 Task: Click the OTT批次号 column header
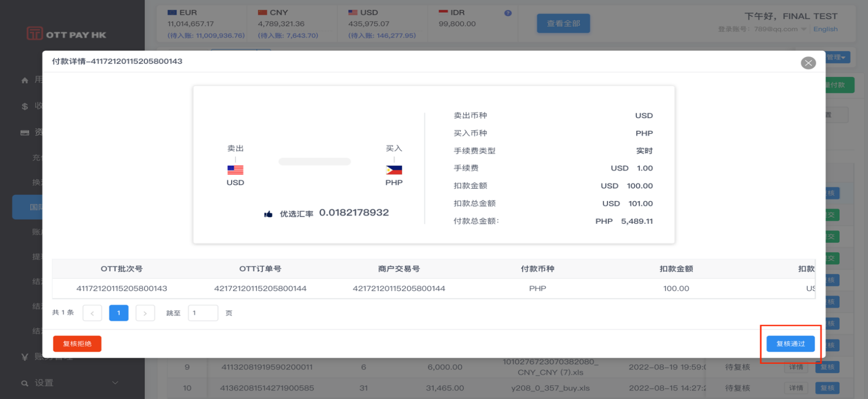pos(122,269)
